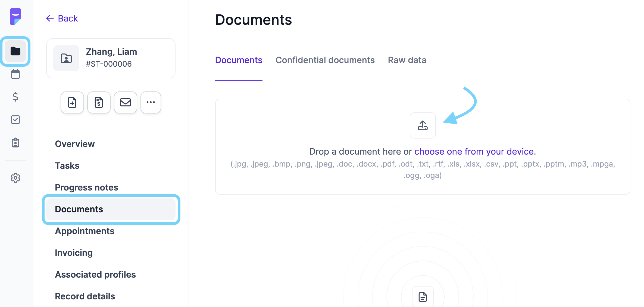
Task: Click the envelope email icon button
Action: 126,102
